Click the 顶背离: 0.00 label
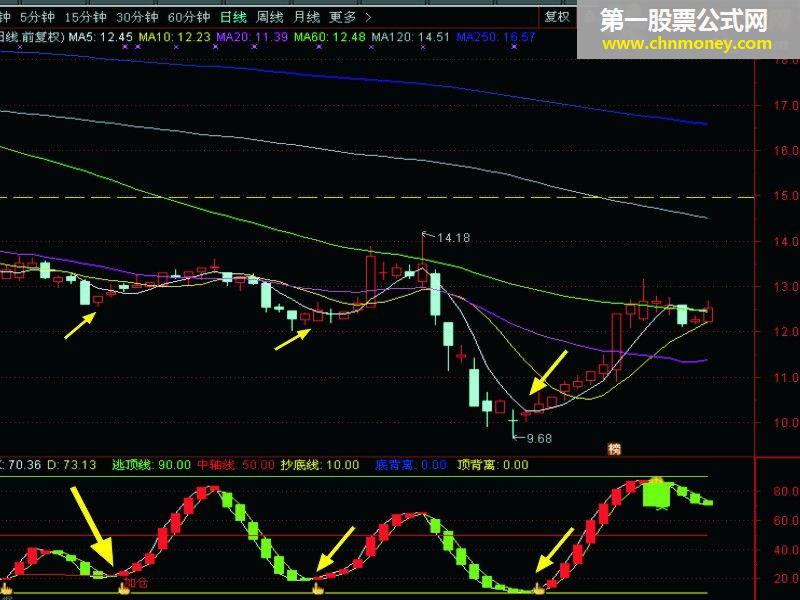This screenshot has height=600, width=800. tap(493, 465)
